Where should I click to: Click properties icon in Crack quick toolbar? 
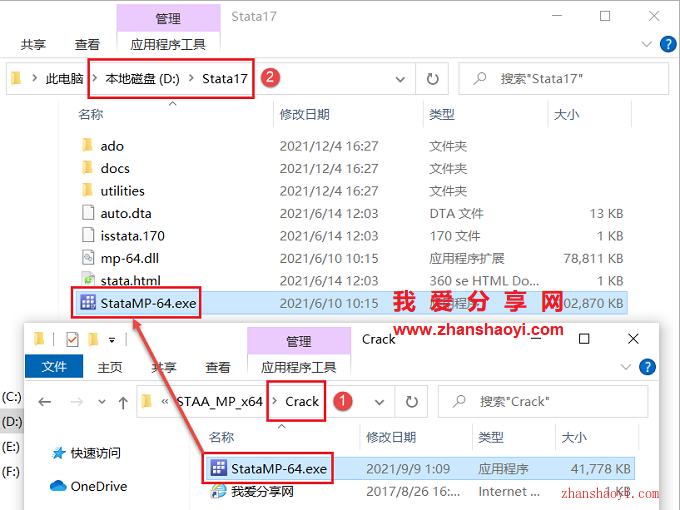(x=72, y=340)
